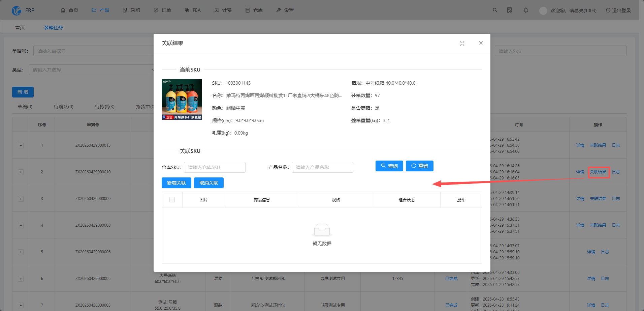Expand row ZX20260429000010
644x311 pixels.
point(21,172)
